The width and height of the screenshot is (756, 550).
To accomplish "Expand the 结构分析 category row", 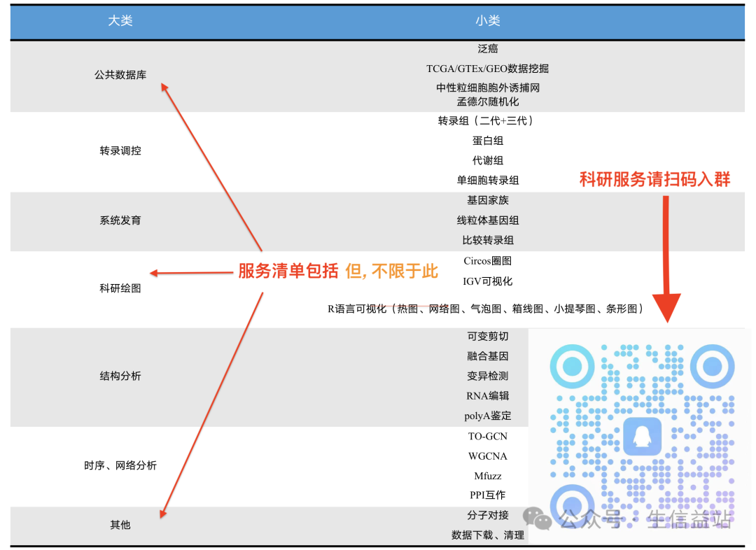I will [x=119, y=376].
